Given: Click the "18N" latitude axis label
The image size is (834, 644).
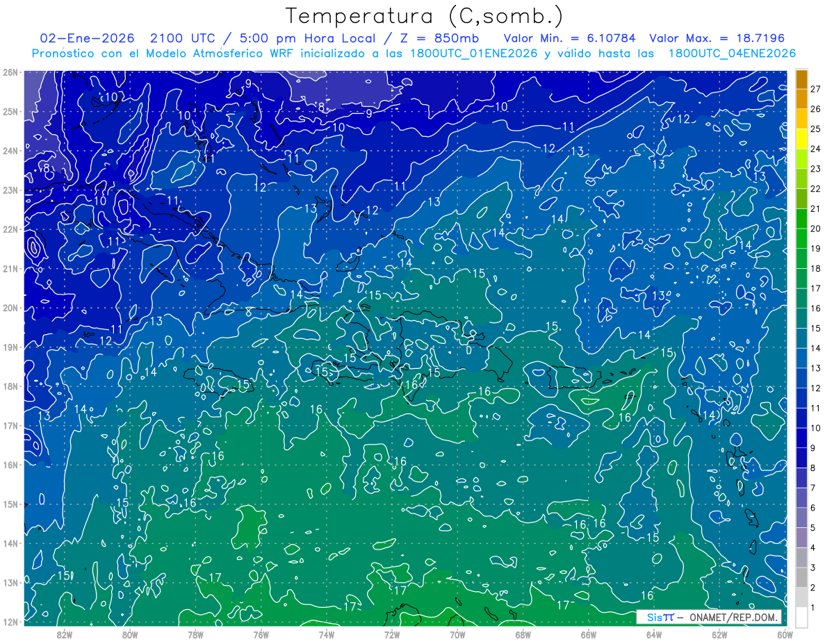Looking at the screenshot, I should coord(10,386).
